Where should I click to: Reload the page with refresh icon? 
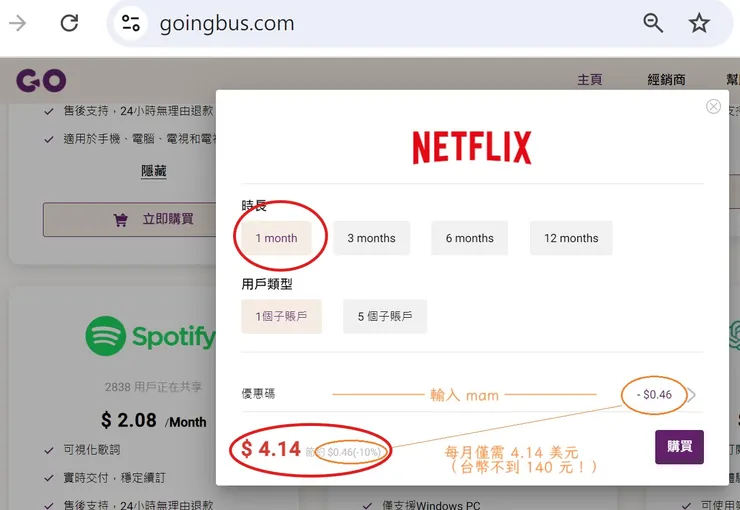(x=69, y=23)
